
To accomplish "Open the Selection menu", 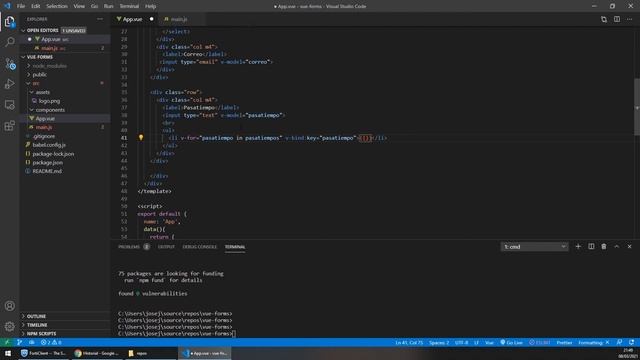I will click(x=57, y=6).
